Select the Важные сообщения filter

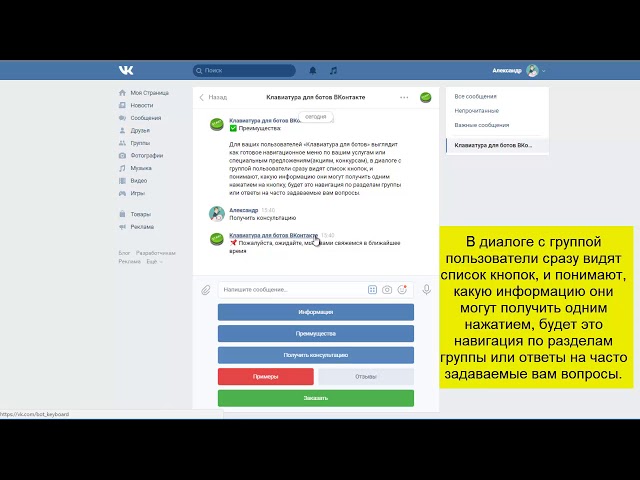click(x=482, y=125)
